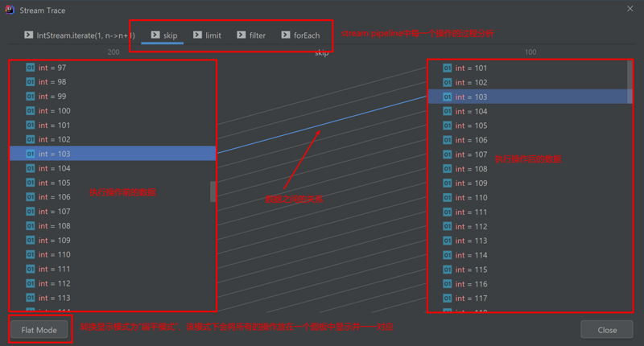Click icon of right row int = 116

point(448,283)
